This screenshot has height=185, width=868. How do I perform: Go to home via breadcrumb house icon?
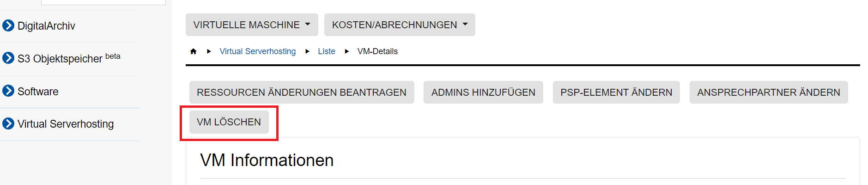pyautogui.click(x=194, y=51)
